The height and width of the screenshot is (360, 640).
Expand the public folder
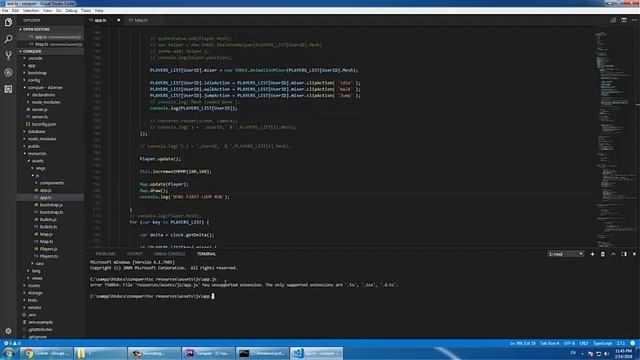pyautogui.click(x=33, y=146)
